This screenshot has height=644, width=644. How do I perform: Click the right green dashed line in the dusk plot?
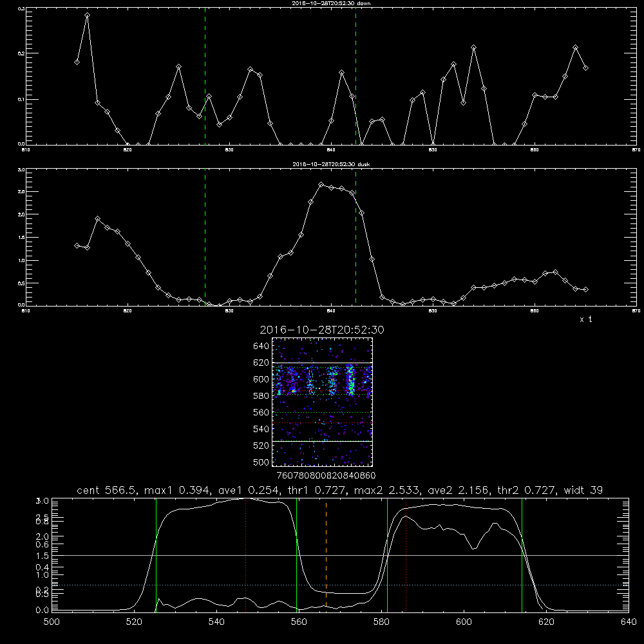(x=355, y=238)
